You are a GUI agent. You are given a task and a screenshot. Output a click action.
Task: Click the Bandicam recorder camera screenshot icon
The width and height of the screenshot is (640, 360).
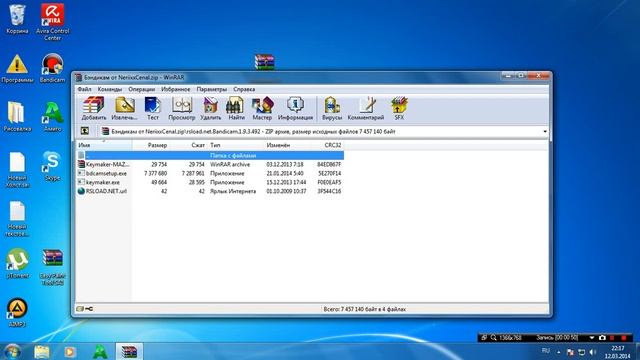coord(602,338)
